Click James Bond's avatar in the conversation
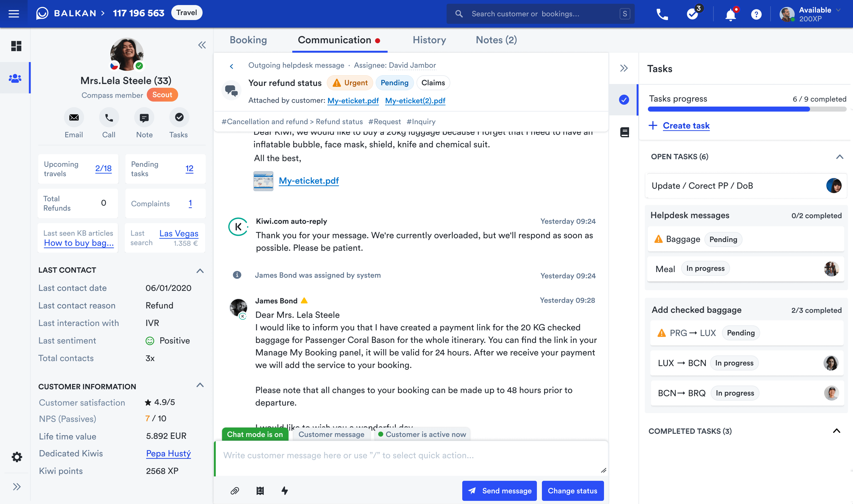The image size is (853, 504). 238,308
